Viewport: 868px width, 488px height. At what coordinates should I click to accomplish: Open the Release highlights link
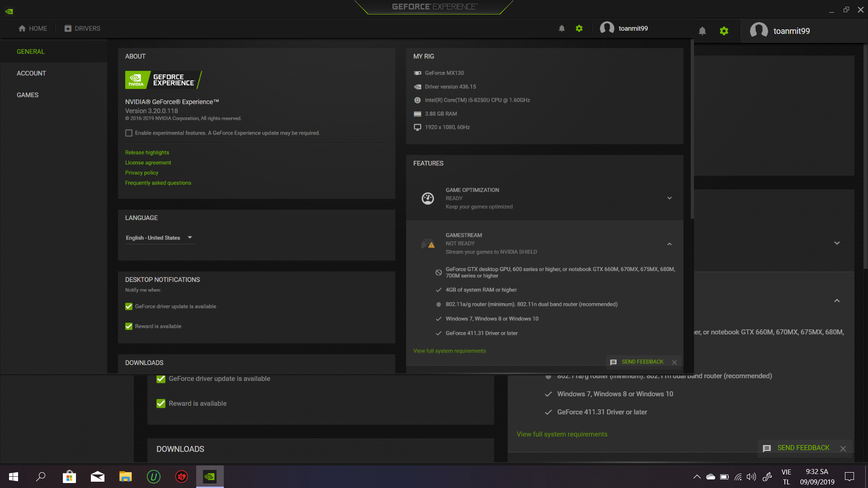147,153
